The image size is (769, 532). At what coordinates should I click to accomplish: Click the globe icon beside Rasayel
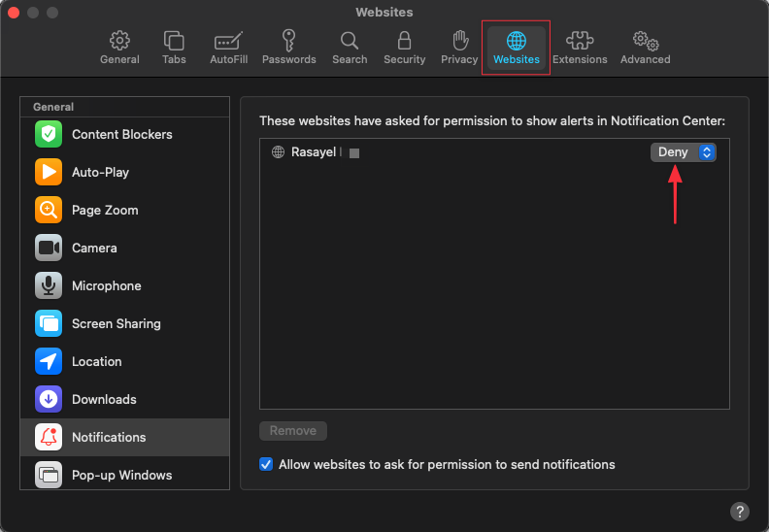coord(278,152)
